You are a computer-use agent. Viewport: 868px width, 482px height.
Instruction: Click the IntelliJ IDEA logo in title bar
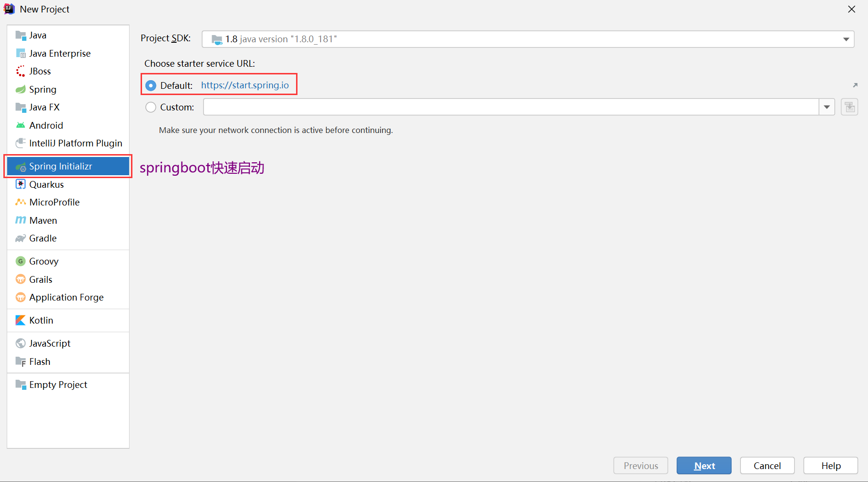pyautogui.click(x=9, y=9)
